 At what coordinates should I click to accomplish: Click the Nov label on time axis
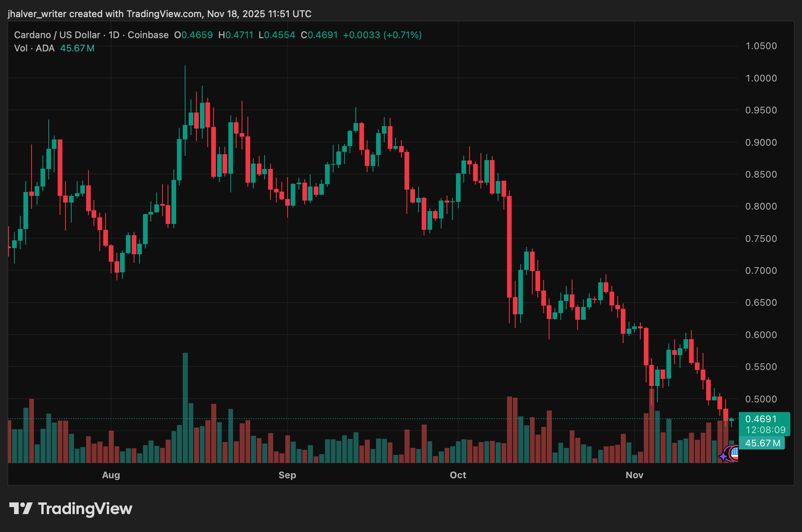click(634, 475)
